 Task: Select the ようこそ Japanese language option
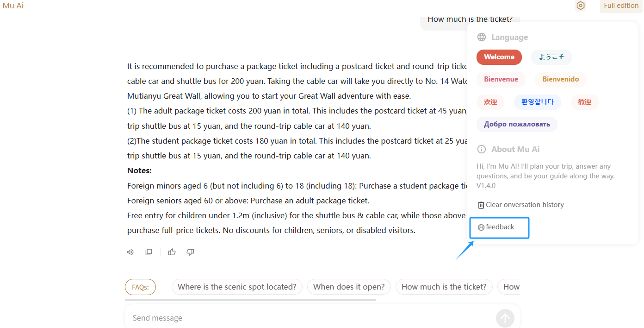coord(551,57)
